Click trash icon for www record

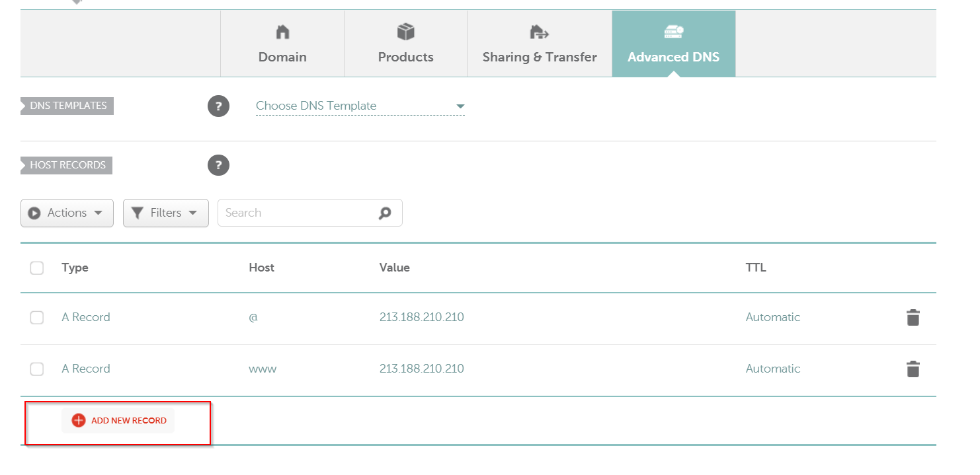(x=913, y=369)
